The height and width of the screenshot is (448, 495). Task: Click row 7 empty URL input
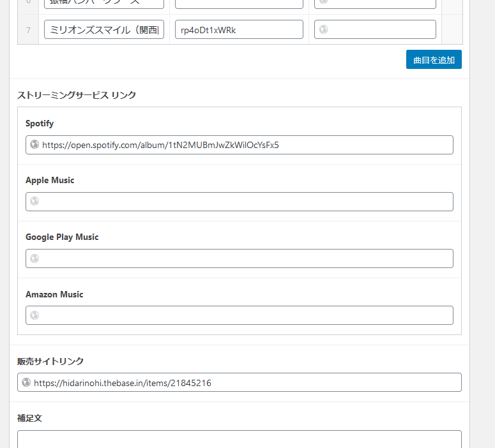[x=380, y=29]
